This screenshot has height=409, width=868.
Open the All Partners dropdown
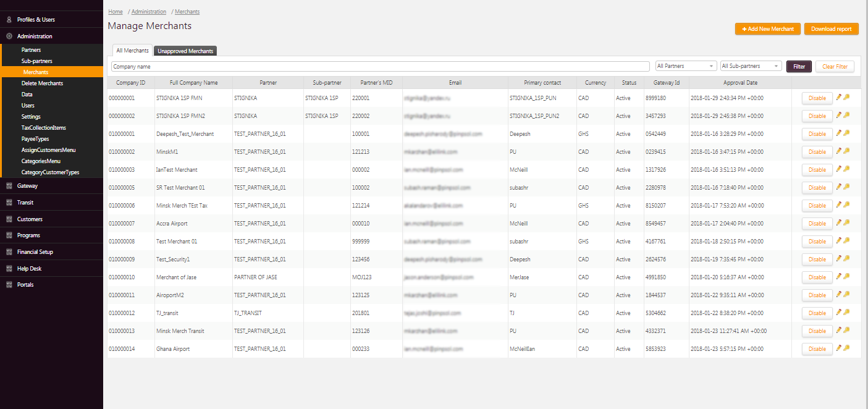(x=686, y=66)
